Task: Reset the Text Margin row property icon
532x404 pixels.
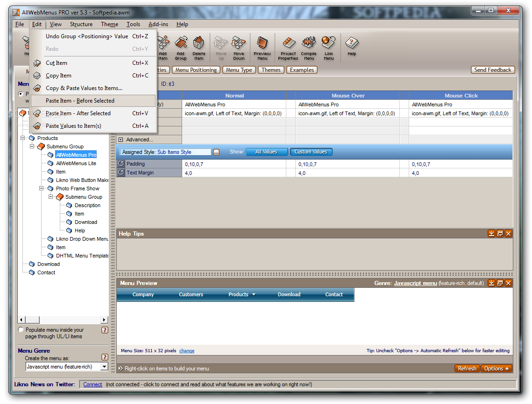Action: [121, 173]
